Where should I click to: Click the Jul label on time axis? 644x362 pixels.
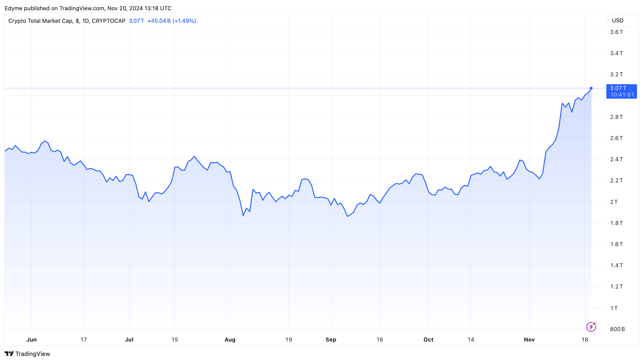click(129, 339)
